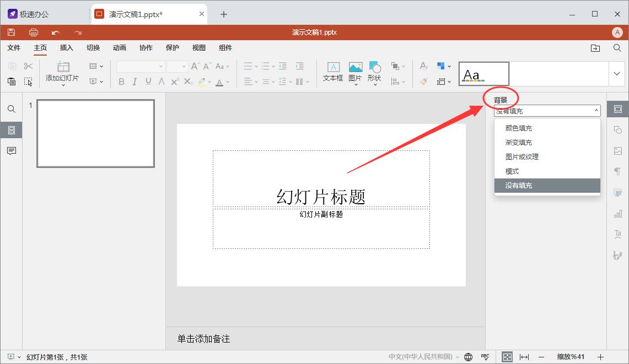The image size is (629, 364).
Task: Switch to the 切换 tab
Action: pyautogui.click(x=93, y=48)
